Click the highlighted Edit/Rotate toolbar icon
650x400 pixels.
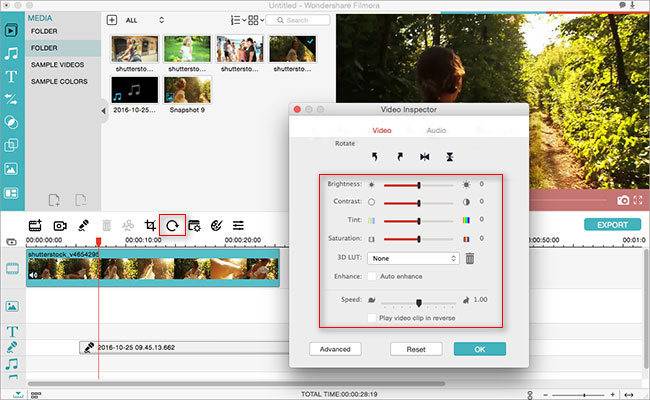(x=172, y=226)
